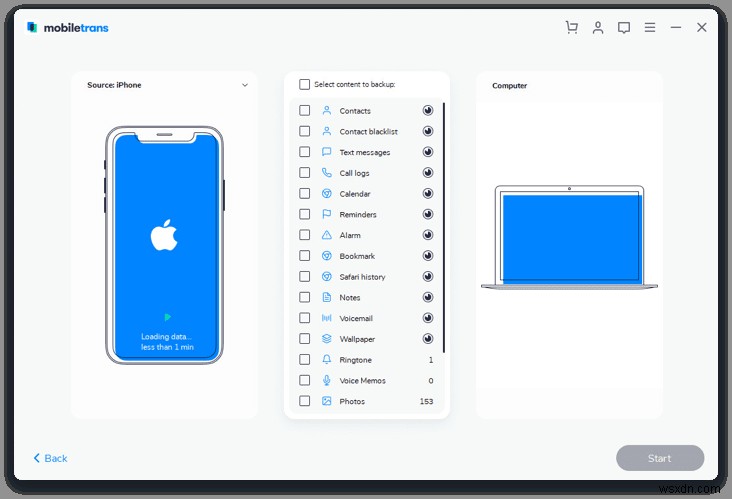
Task: Enable the Text messages checkbox
Action: click(x=304, y=152)
